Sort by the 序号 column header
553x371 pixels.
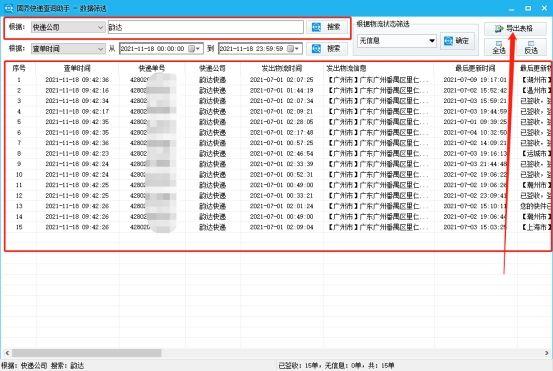coord(19,68)
